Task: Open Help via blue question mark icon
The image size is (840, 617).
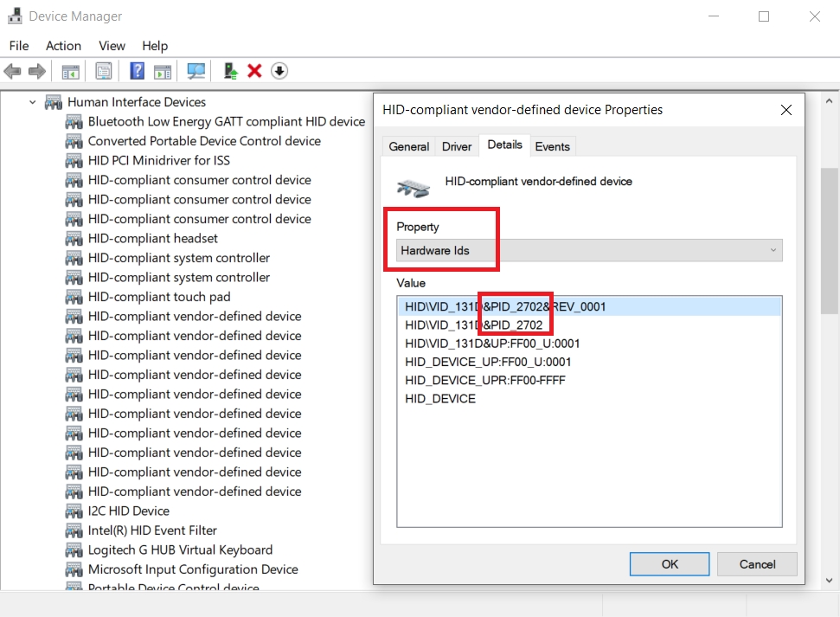Action: coord(137,71)
